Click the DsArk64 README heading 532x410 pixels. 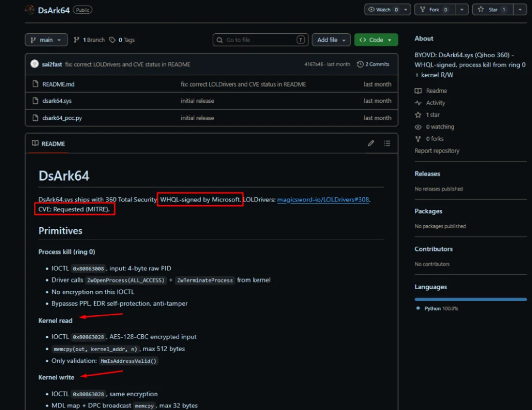pos(64,176)
